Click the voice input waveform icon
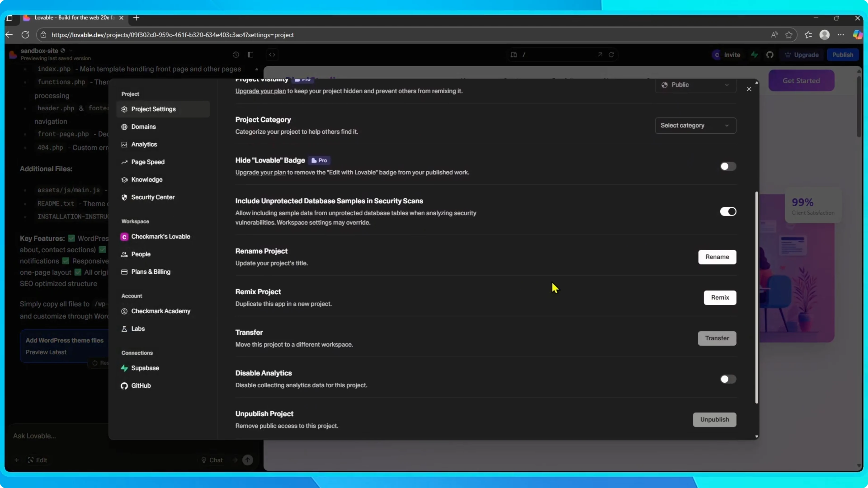The width and height of the screenshot is (868, 488). (235, 460)
